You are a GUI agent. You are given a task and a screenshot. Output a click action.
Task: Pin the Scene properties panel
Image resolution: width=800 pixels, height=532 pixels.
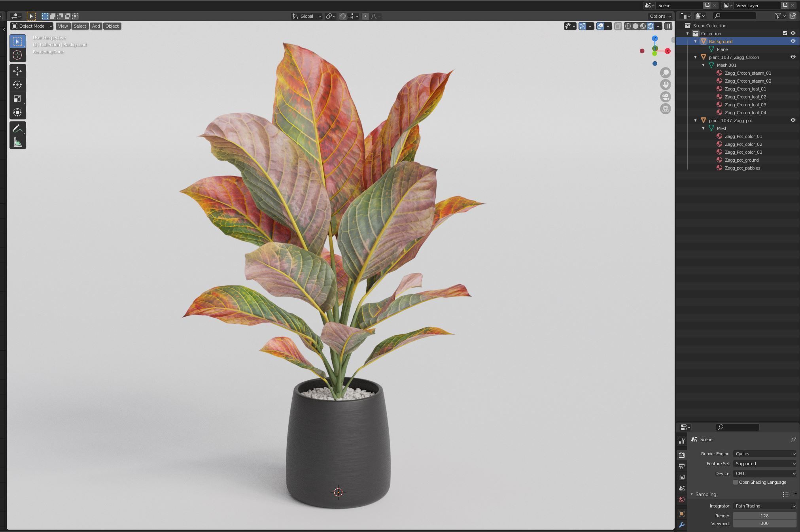(x=793, y=440)
